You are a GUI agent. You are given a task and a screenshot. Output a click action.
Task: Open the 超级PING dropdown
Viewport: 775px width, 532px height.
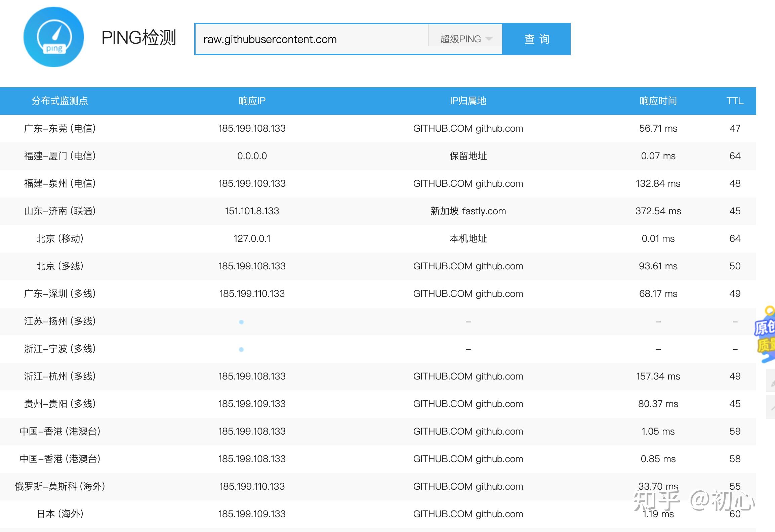465,39
